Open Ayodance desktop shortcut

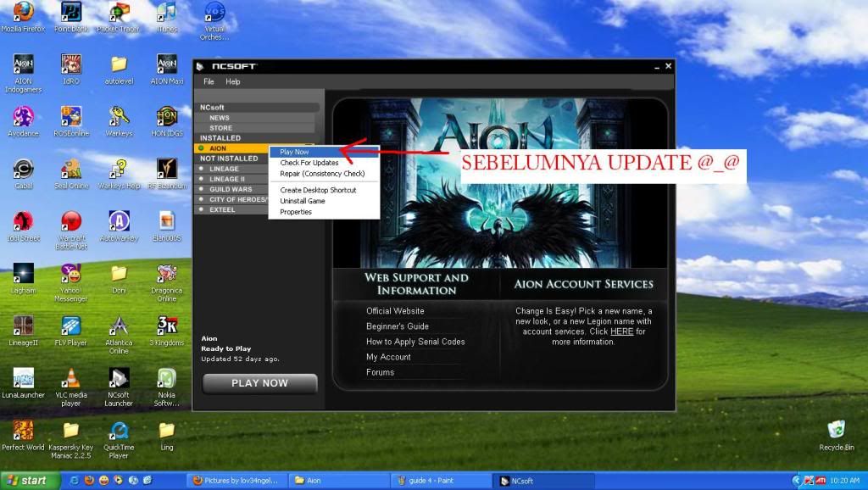pyautogui.click(x=23, y=120)
